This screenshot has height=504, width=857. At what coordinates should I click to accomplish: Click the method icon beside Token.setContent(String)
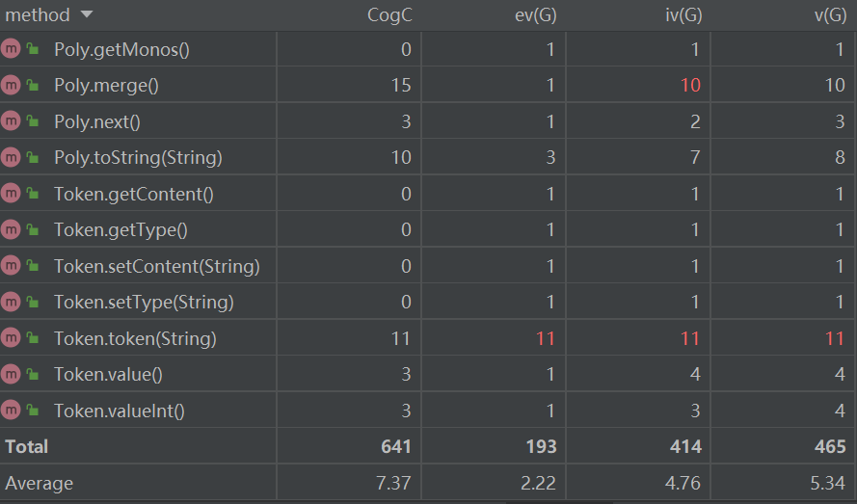[12, 266]
